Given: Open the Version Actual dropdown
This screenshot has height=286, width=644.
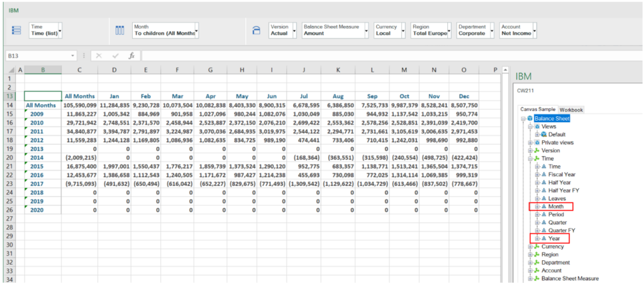Looking at the screenshot, I should 294,30.
